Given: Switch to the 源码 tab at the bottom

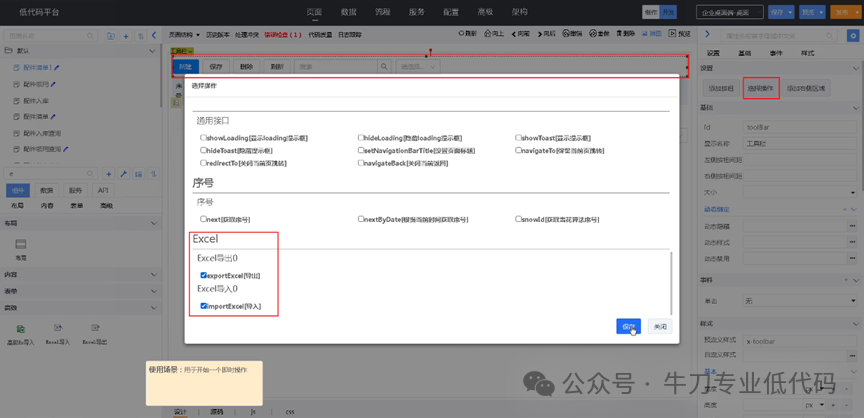Looking at the screenshot, I should 217,411.
